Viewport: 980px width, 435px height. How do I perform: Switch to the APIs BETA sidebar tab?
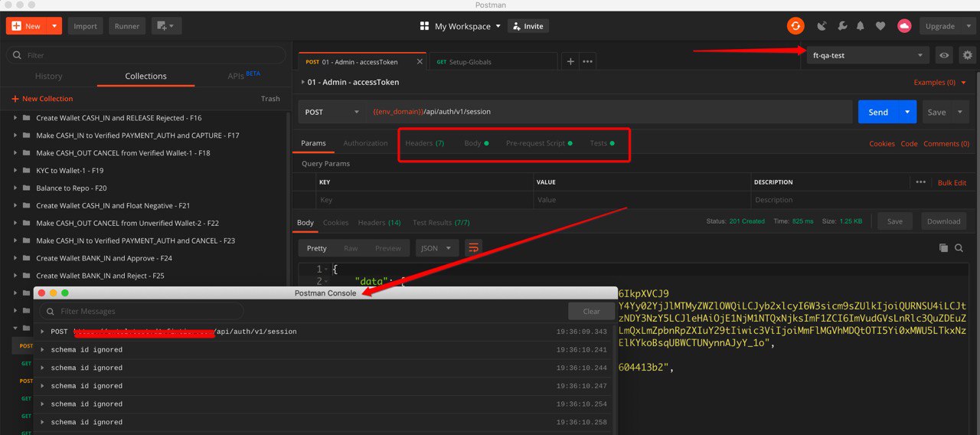tap(243, 76)
